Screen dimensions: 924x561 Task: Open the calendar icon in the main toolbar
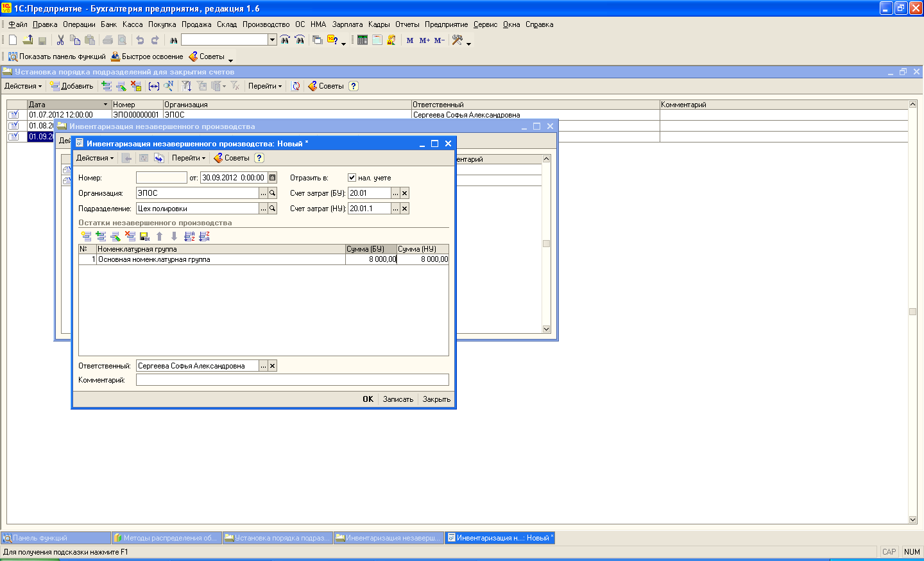[377, 40]
